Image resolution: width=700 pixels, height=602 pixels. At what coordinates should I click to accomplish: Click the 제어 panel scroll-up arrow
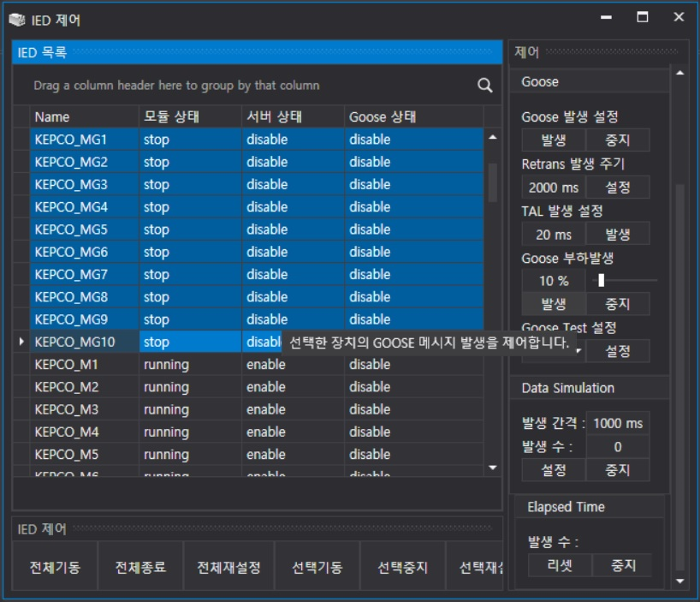coord(680,73)
